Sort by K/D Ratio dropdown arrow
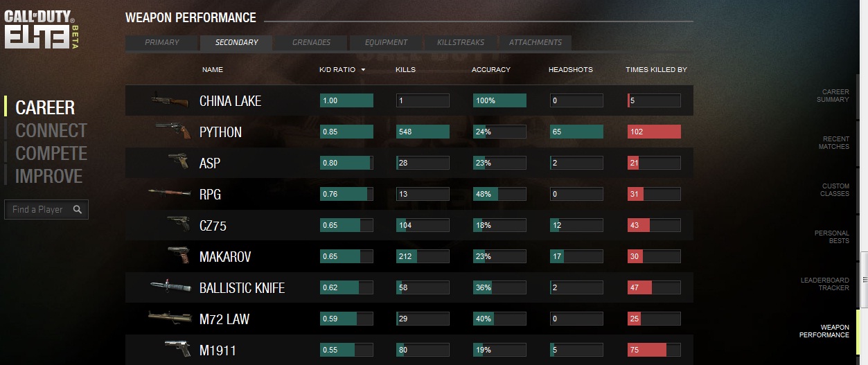868x365 pixels. click(x=363, y=70)
